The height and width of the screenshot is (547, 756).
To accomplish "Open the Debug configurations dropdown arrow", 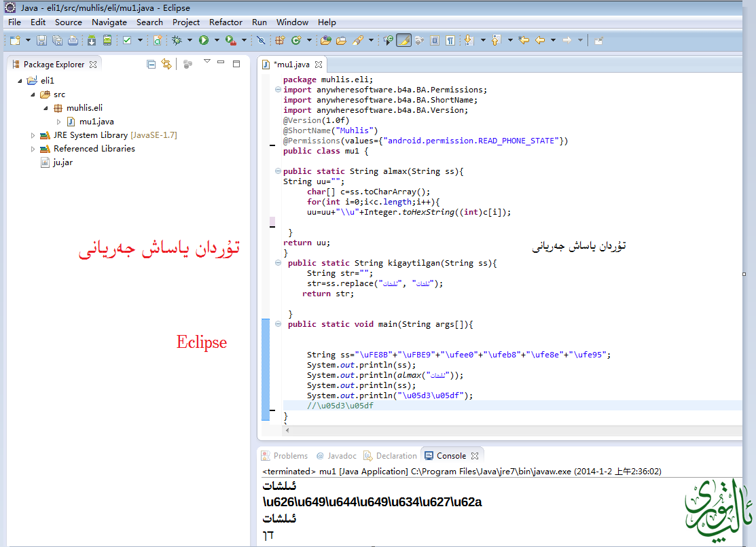I will point(190,41).
